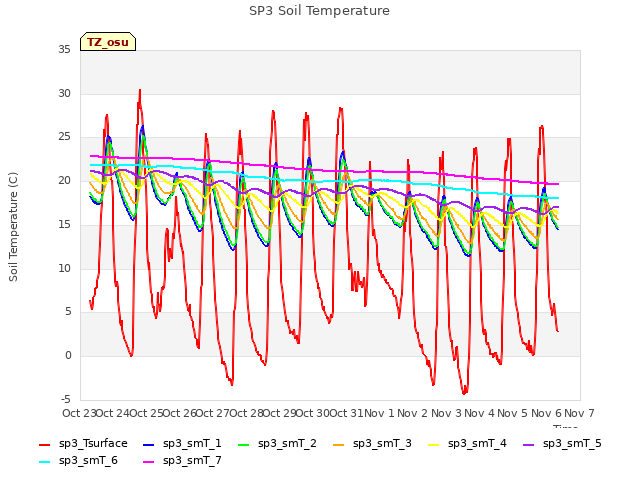The image size is (640, 480).
Task: Click the sp3_smT_5 legend label
Action: (572, 443)
